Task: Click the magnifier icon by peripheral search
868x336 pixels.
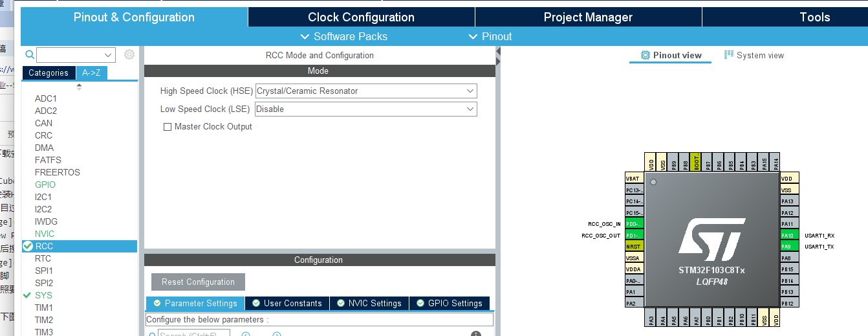Action: coord(30,56)
